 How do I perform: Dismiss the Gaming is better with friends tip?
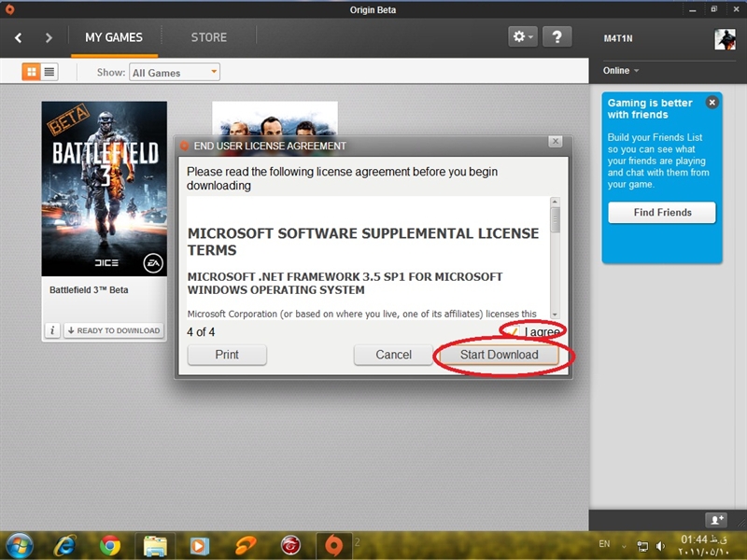[712, 103]
